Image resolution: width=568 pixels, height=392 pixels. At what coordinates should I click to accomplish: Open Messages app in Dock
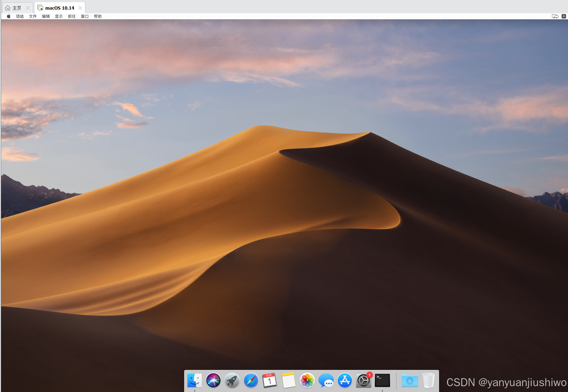click(326, 380)
